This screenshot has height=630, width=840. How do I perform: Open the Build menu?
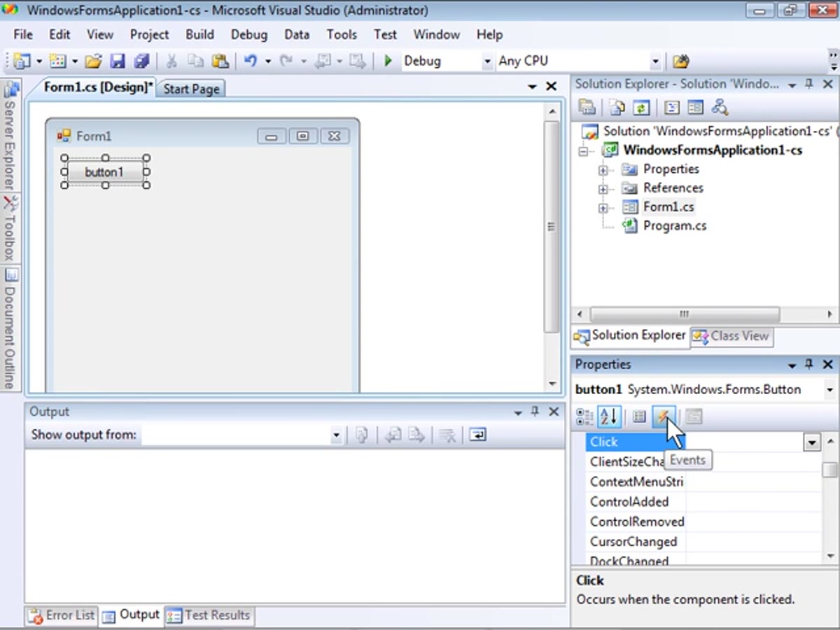pyautogui.click(x=199, y=34)
